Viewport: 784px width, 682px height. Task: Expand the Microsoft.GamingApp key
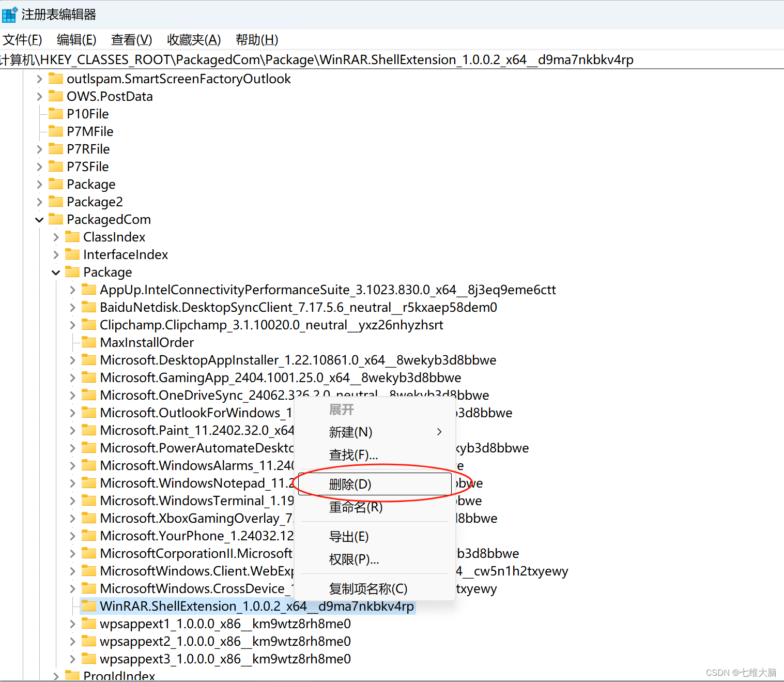(72, 378)
